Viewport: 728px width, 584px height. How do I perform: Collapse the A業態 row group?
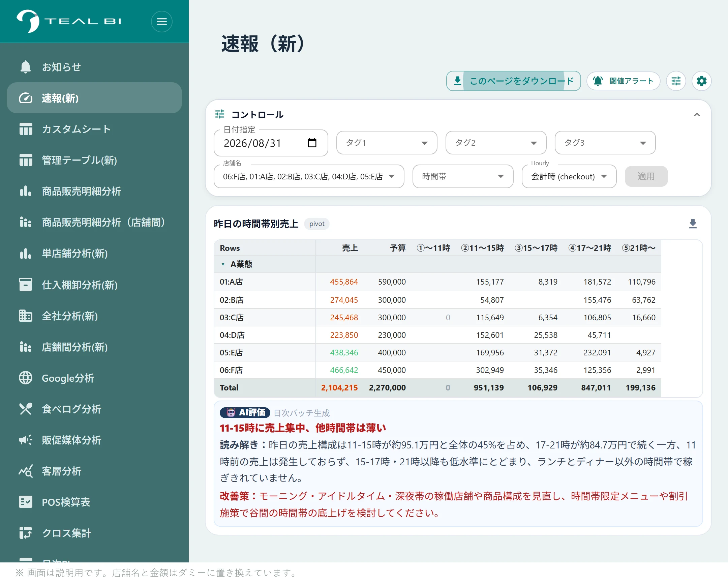coord(223,264)
